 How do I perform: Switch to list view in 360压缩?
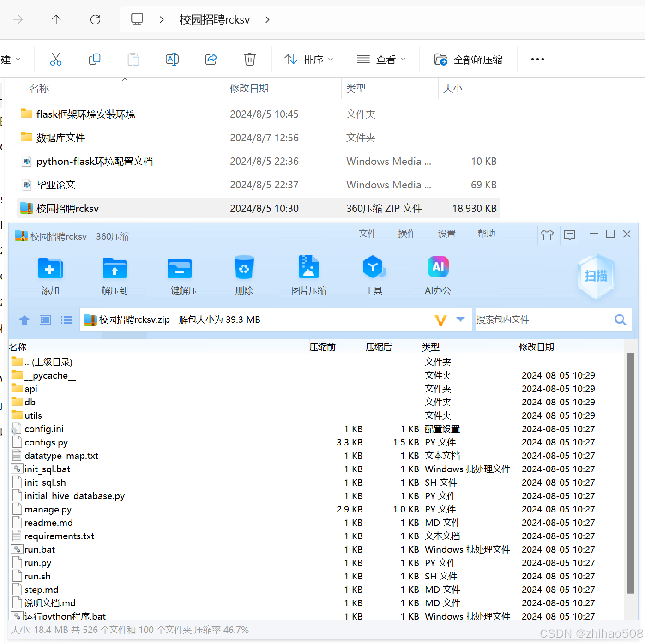coord(66,319)
